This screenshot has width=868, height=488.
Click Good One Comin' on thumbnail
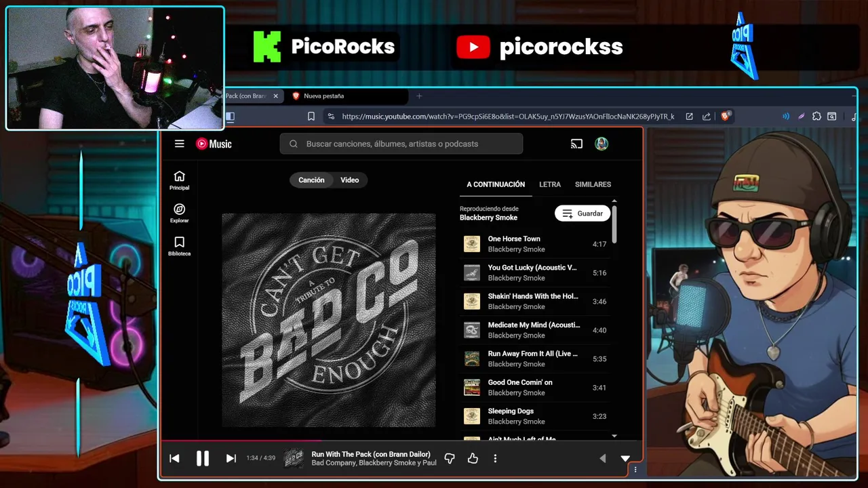coord(472,388)
